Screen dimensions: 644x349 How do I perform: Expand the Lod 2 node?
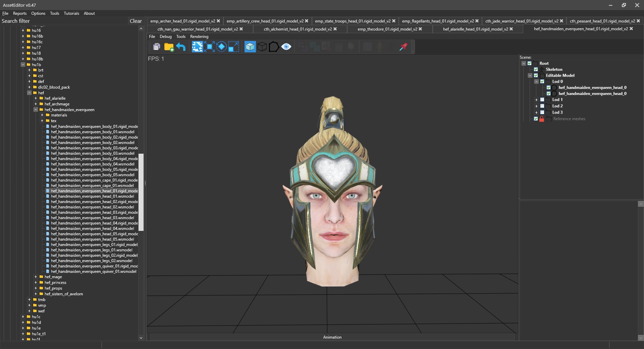click(x=536, y=106)
